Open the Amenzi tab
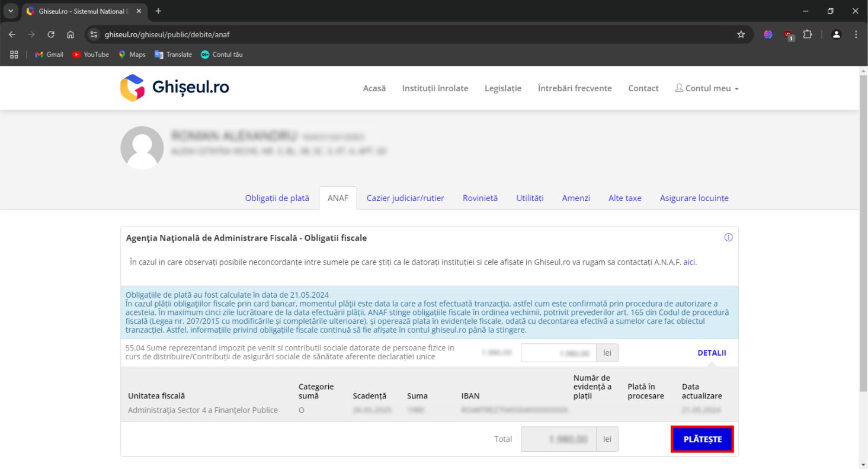Image resolution: width=868 pixels, height=469 pixels. coord(576,198)
